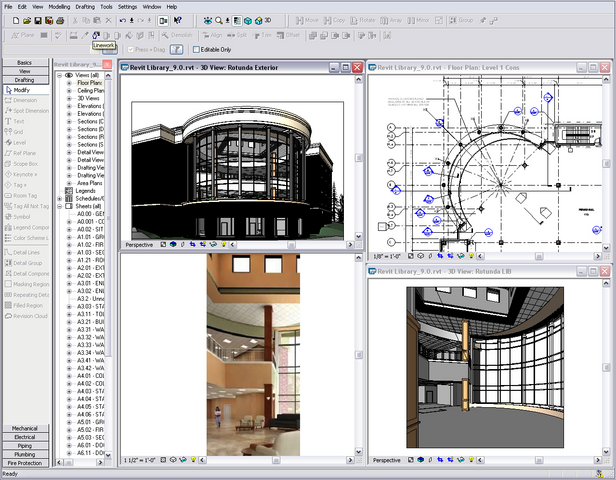Select the Rotunda LIB window title bar

[x=488, y=271]
